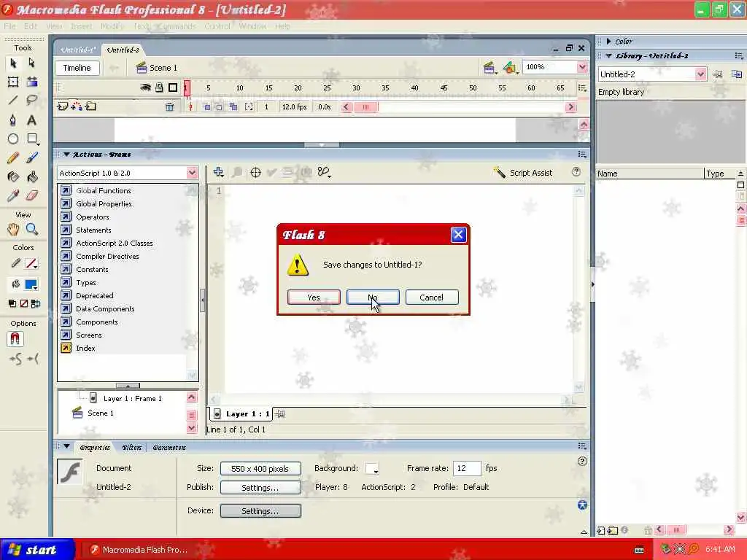Select the Layer 1 : 1 script tab
Image resolution: width=747 pixels, height=560 pixels.
[241, 414]
